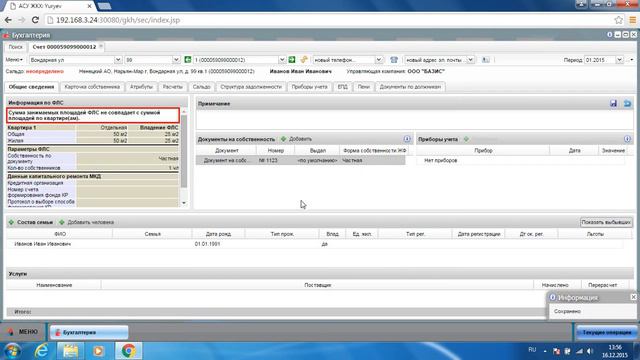This screenshot has width=640, height=360.
Task: Click into the Примечание text area
Action: coord(414,120)
